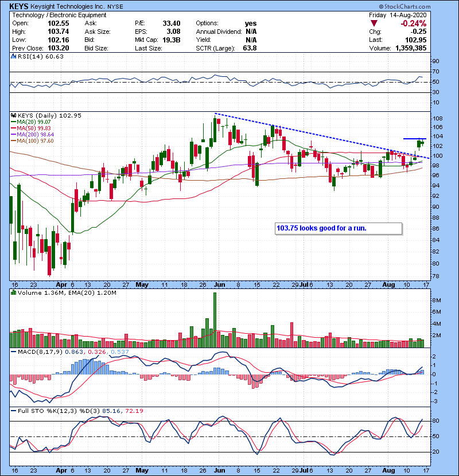Click the May label on price chart axis
Viewport: 459px width, 476px height.
[142, 285]
